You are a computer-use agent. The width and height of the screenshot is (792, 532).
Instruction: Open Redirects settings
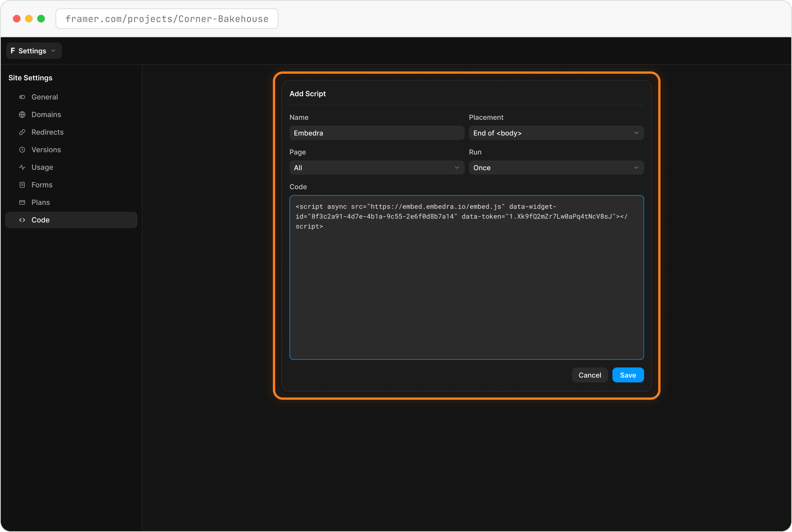click(71, 132)
